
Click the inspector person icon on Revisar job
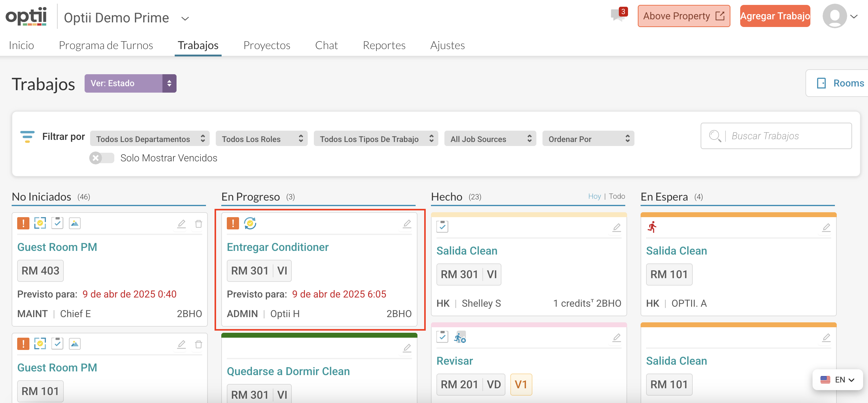460,337
